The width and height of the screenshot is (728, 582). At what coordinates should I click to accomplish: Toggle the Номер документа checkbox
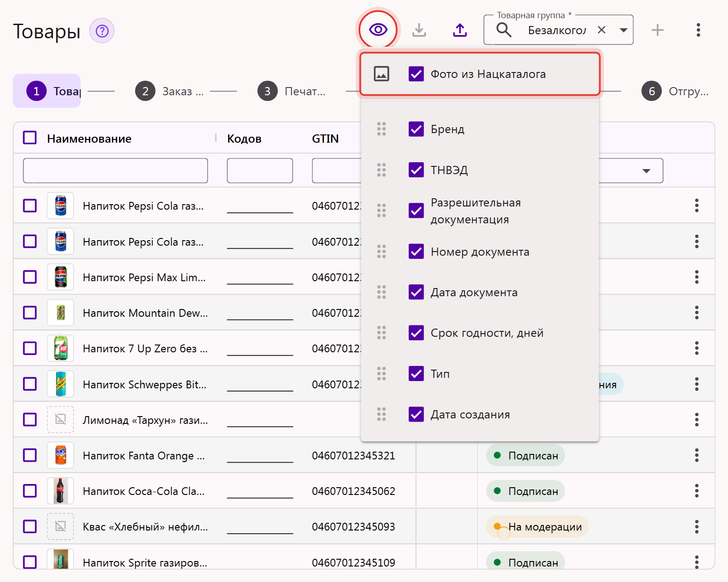[x=416, y=252]
